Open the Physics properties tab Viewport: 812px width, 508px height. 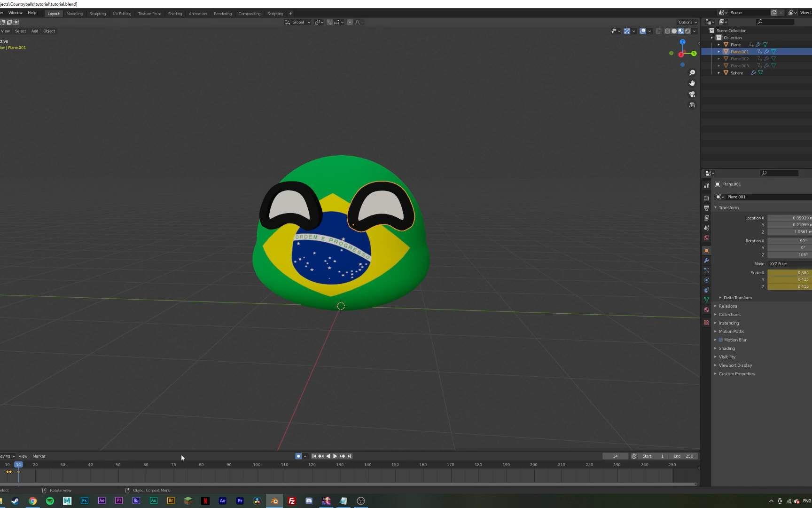pyautogui.click(x=706, y=280)
